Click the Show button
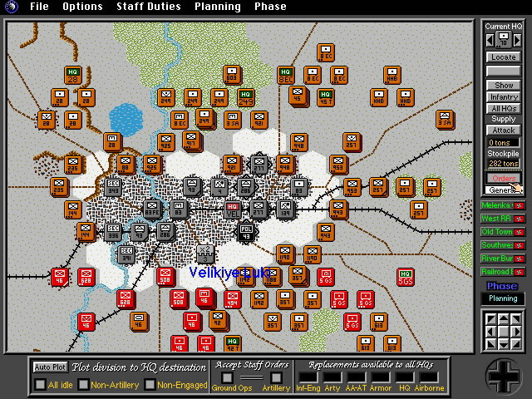The width and height of the screenshot is (532, 399). (504, 85)
